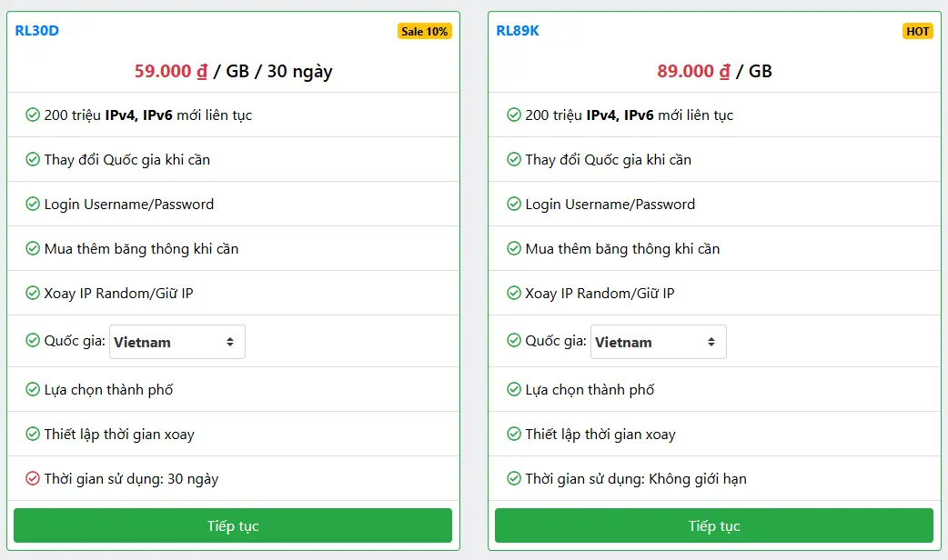The width and height of the screenshot is (948, 560).
Task: Open the Vietnam country dropdown in RL30D
Action: point(176,342)
